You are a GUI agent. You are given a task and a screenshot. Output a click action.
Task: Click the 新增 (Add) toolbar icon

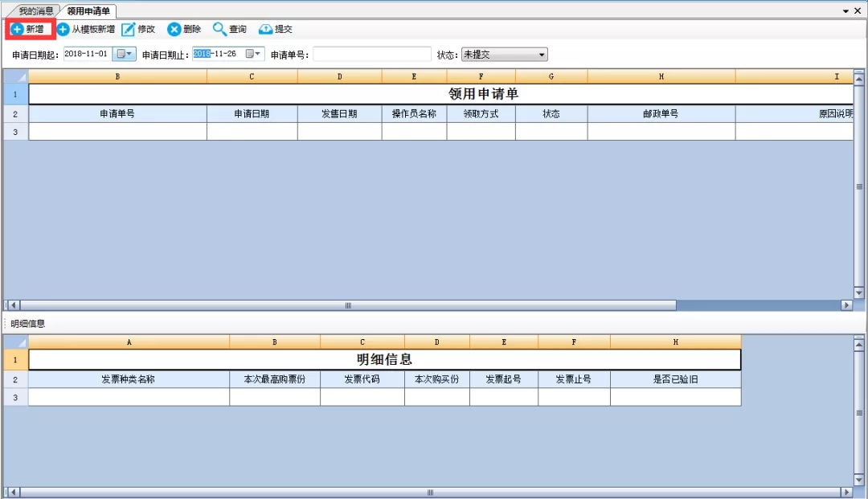click(x=17, y=30)
